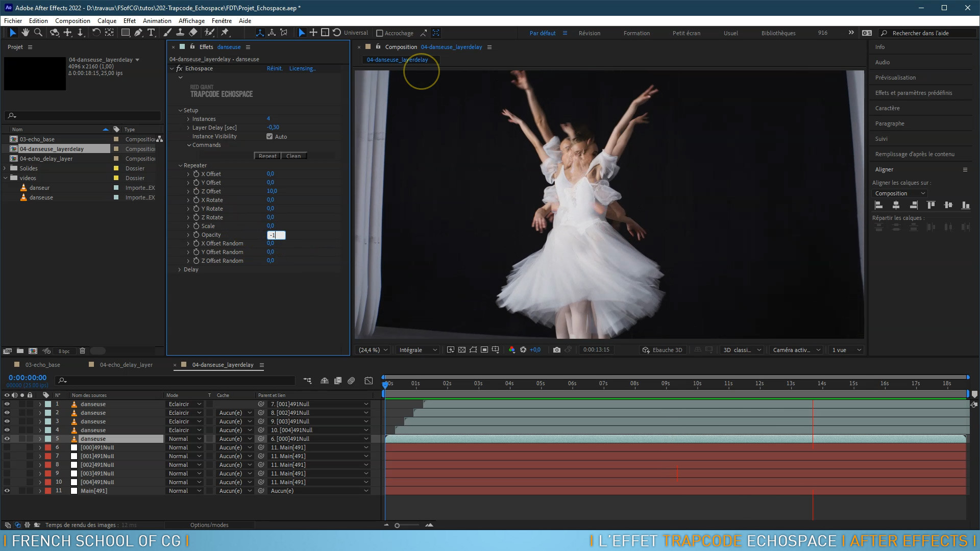Toggle visibility of danseuse layer 5
This screenshot has width=980, height=551.
pos(7,438)
